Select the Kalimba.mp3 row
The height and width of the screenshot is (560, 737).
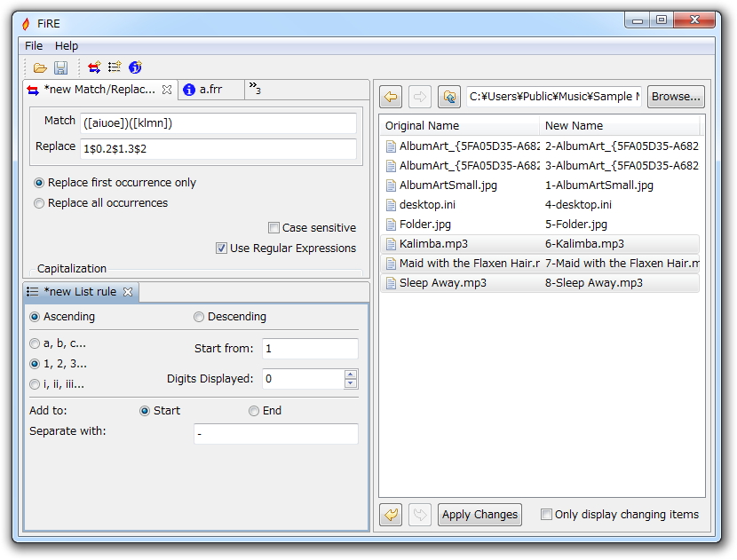(540, 244)
